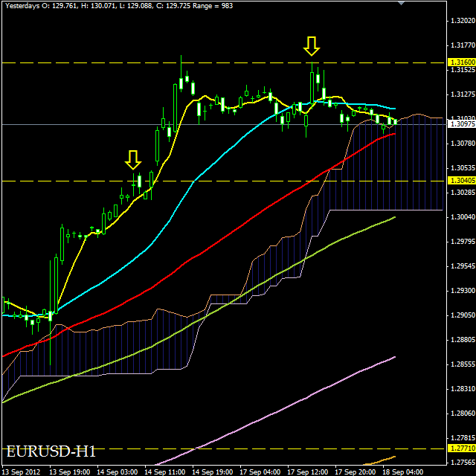
Task: Click the 1.29795 price axis label
Action: coord(463,241)
